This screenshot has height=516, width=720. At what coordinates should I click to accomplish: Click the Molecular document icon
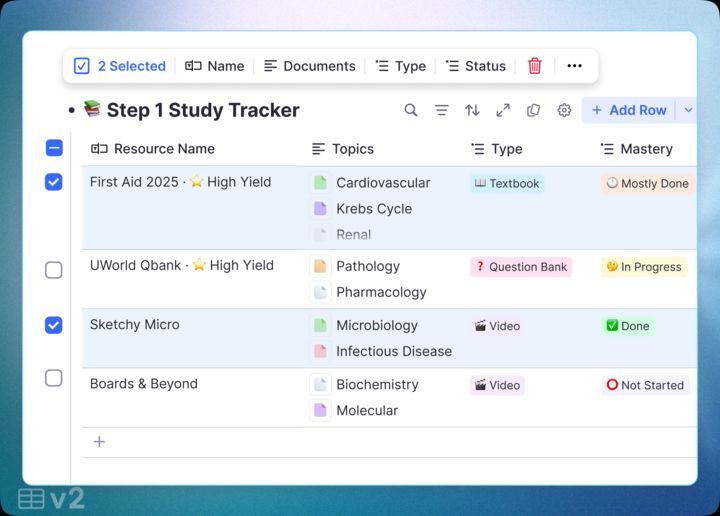pos(320,410)
